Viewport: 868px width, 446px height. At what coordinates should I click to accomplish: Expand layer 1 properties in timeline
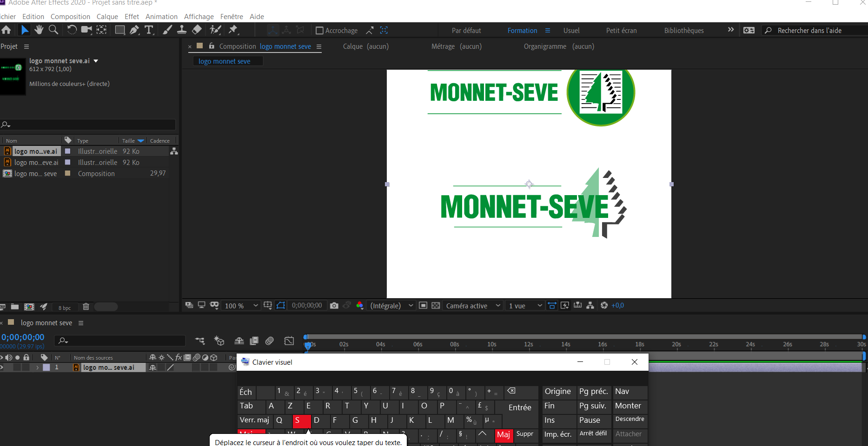(x=37, y=367)
